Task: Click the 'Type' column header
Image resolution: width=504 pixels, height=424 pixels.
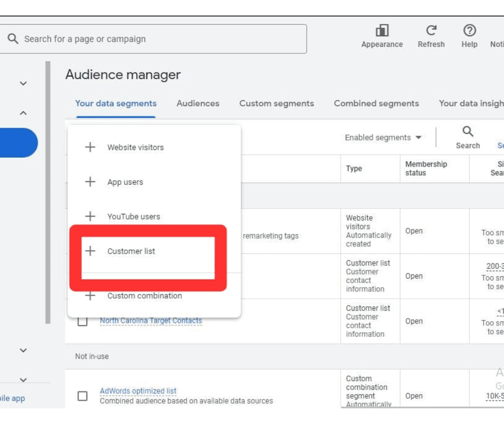Action: (x=354, y=168)
